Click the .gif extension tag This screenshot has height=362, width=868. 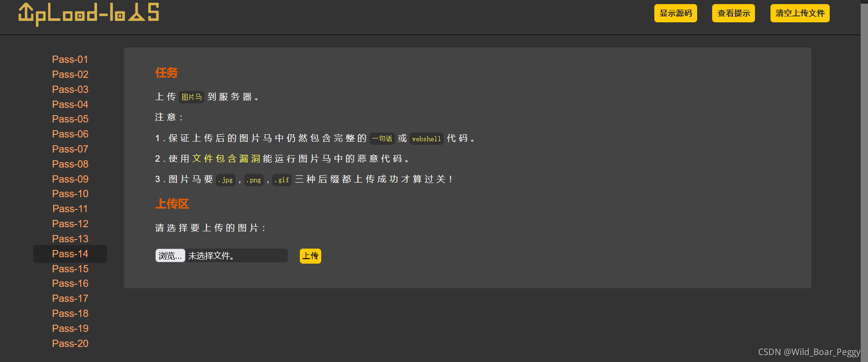282,180
